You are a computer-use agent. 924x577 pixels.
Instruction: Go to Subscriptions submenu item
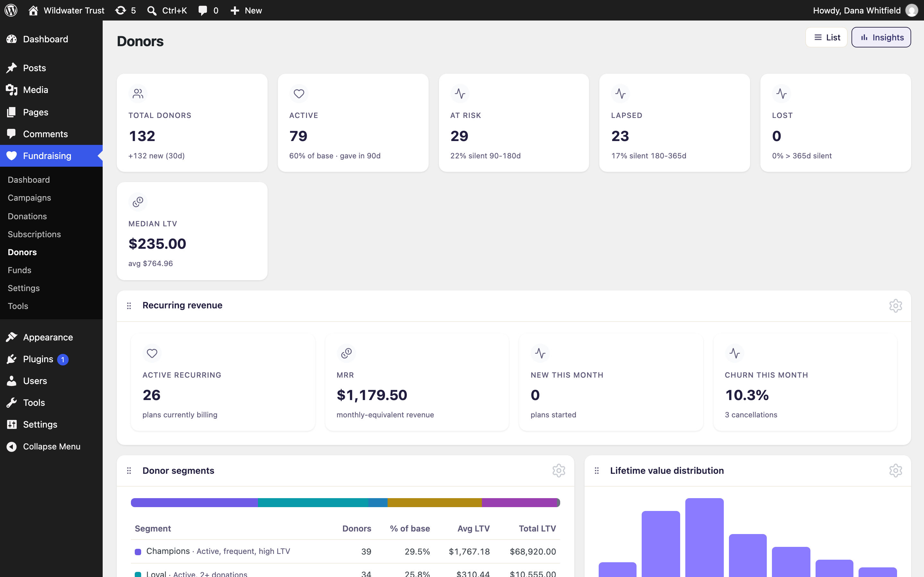point(34,234)
